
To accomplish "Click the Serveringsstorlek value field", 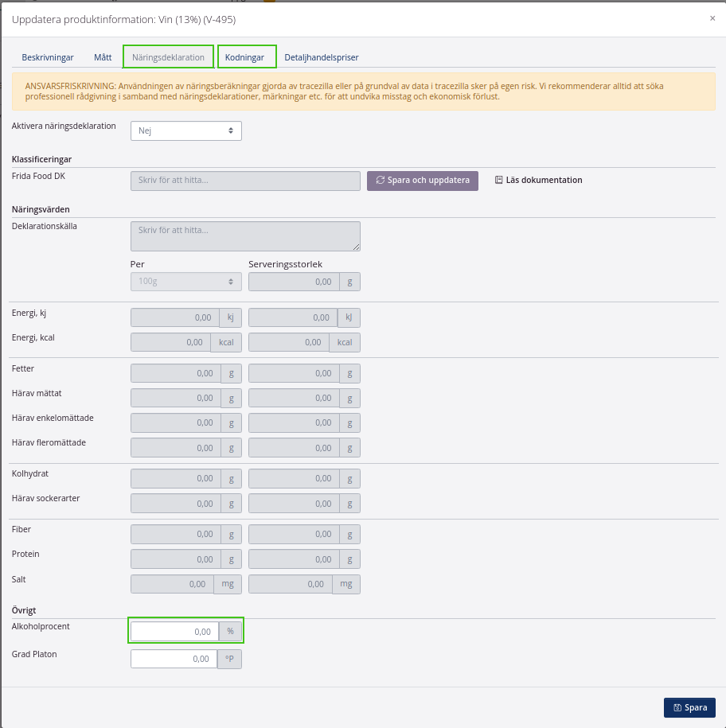I will (x=294, y=282).
